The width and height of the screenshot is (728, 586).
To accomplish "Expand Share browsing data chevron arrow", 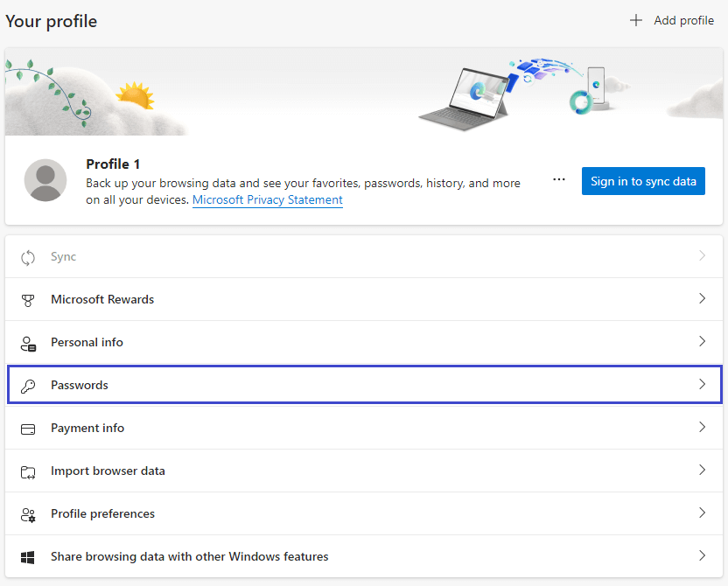I will tap(702, 555).
